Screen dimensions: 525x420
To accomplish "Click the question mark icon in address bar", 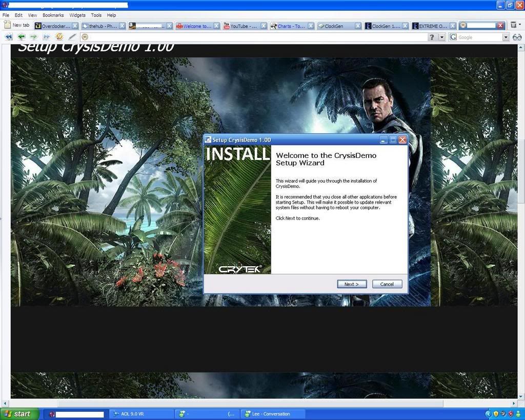I will pos(432,37).
